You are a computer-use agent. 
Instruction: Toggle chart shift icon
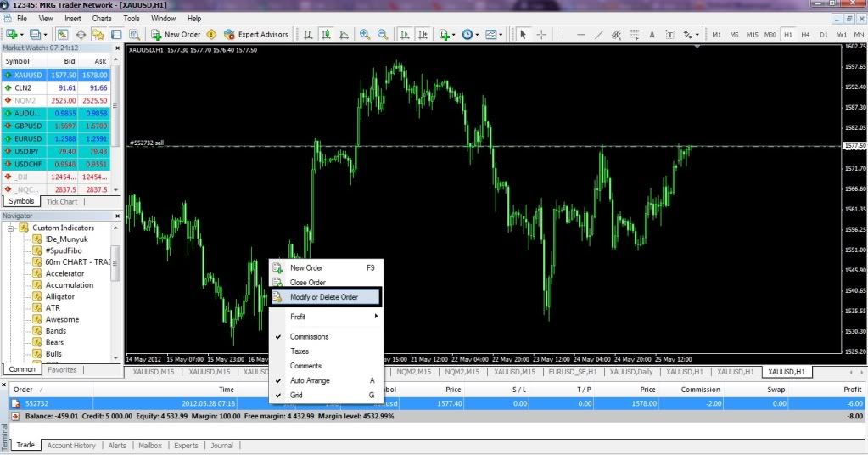423,34
